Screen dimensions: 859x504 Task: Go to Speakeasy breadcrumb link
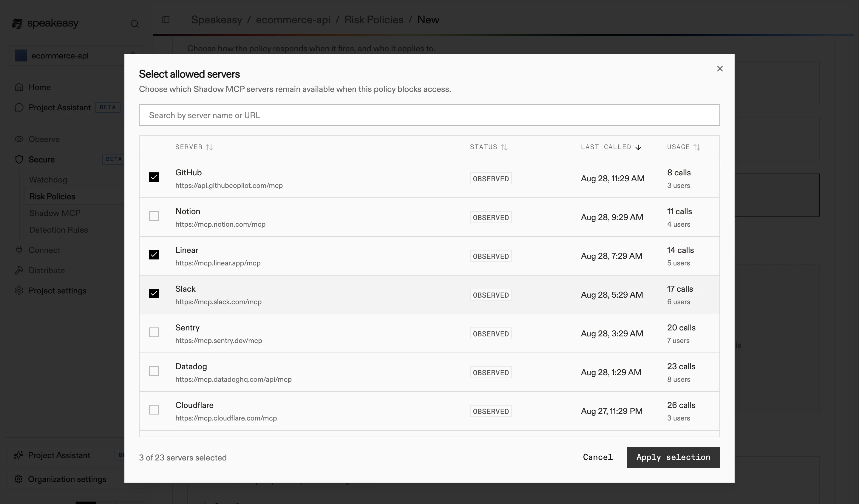217,20
